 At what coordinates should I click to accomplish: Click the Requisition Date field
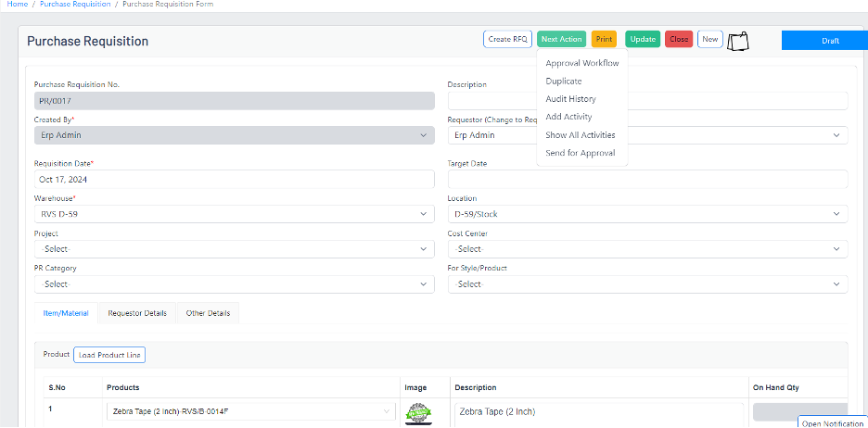tap(234, 180)
